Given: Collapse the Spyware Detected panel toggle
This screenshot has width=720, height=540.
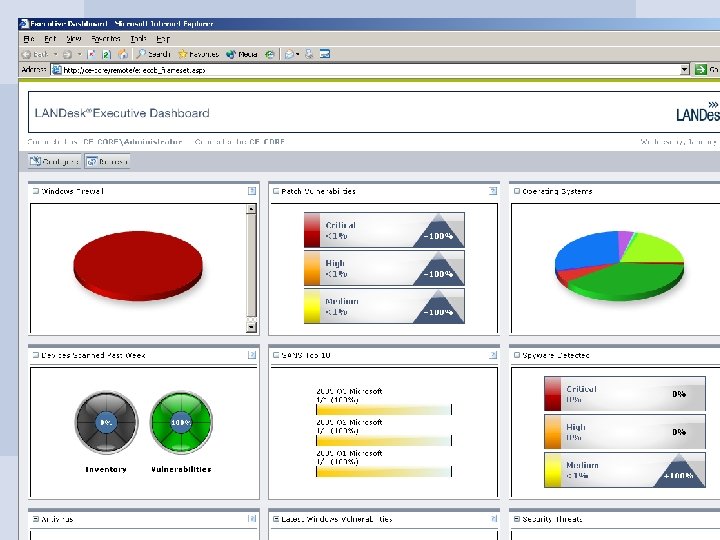Looking at the screenshot, I should (517, 355).
